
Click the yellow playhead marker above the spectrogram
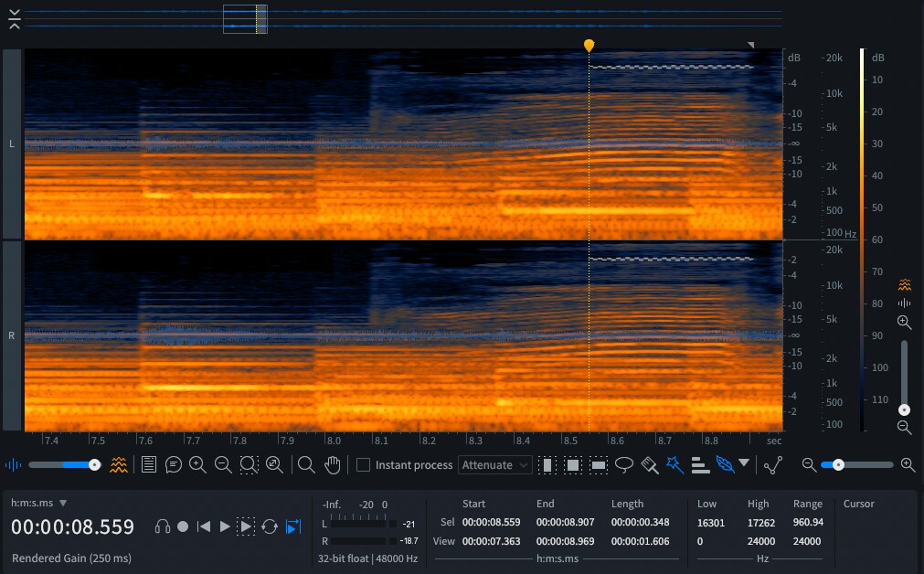pos(589,46)
